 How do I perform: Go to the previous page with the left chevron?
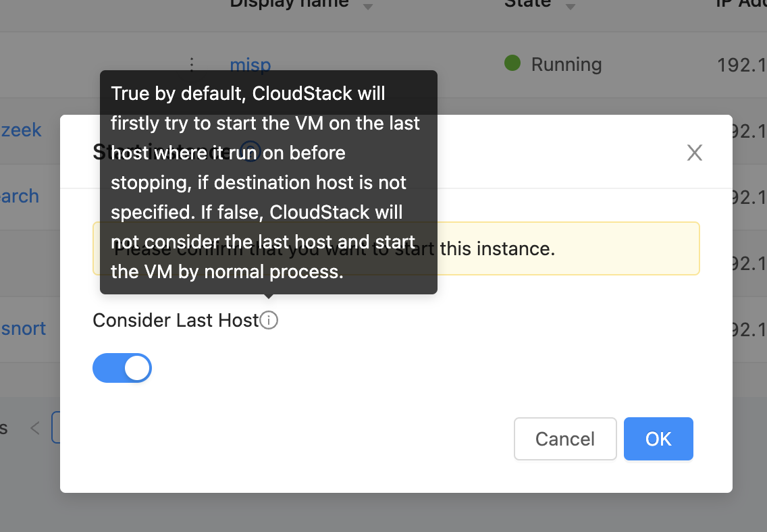pyautogui.click(x=34, y=427)
